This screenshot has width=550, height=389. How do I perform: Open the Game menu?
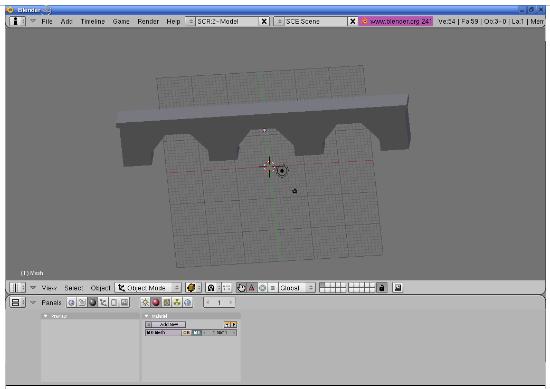(121, 21)
